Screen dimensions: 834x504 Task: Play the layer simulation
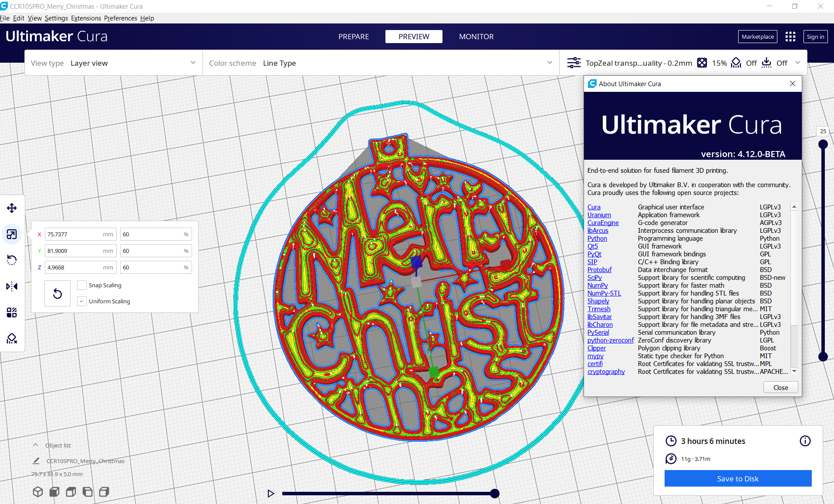click(x=271, y=494)
